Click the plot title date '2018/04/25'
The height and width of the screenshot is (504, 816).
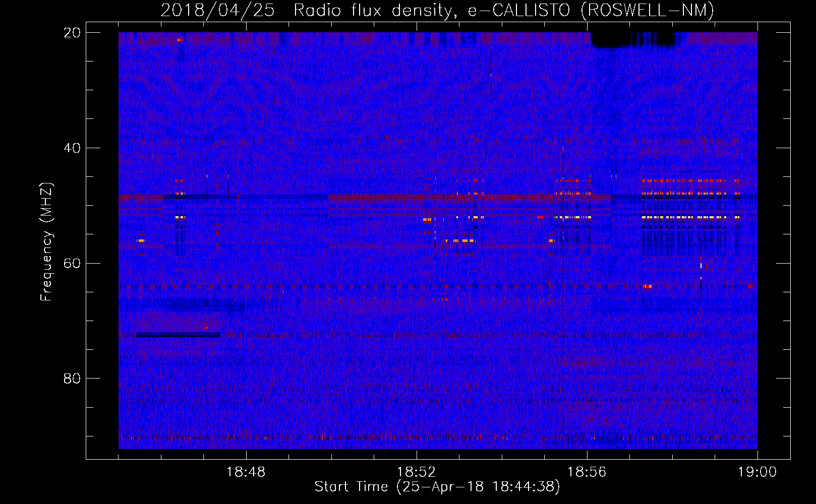click(x=217, y=10)
